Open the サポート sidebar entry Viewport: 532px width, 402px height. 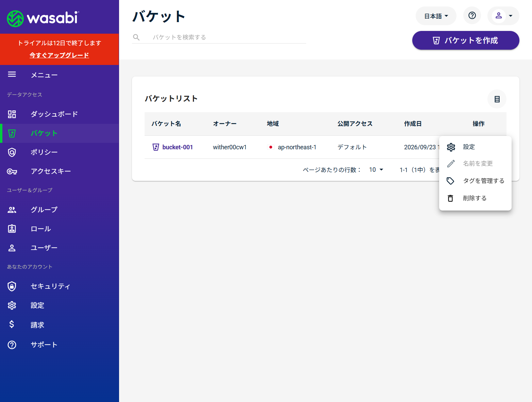point(60,345)
